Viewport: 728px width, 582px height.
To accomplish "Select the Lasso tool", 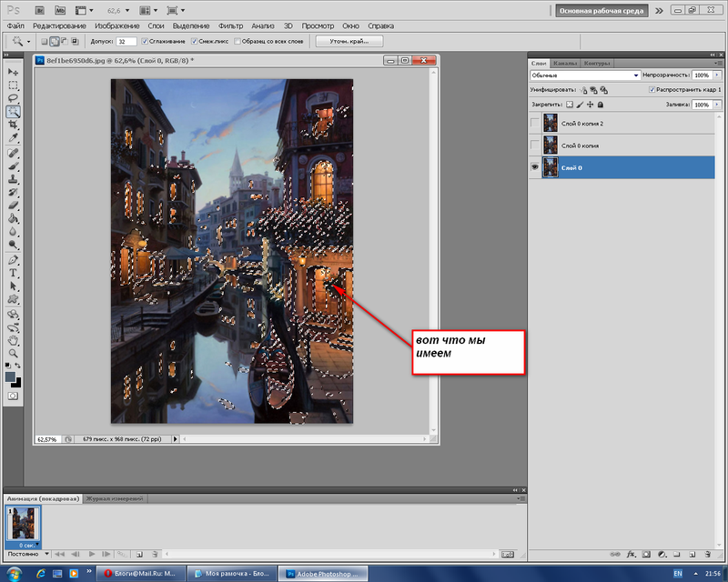I will [x=13, y=98].
